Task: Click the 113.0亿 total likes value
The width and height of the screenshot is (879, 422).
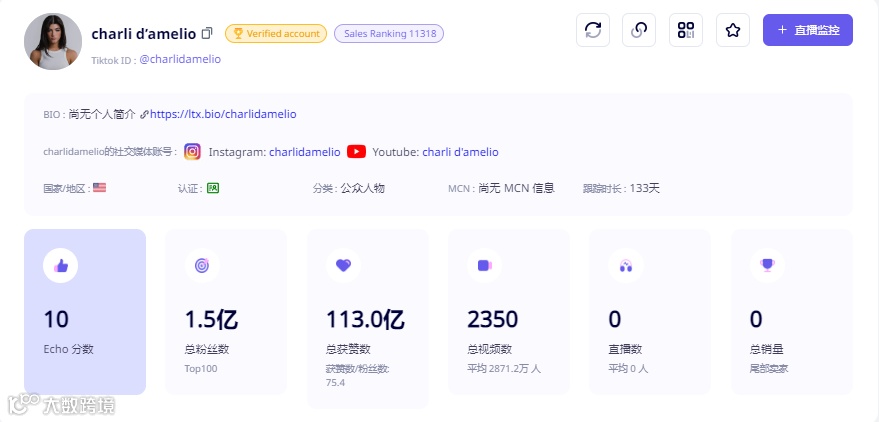Action: [365, 319]
